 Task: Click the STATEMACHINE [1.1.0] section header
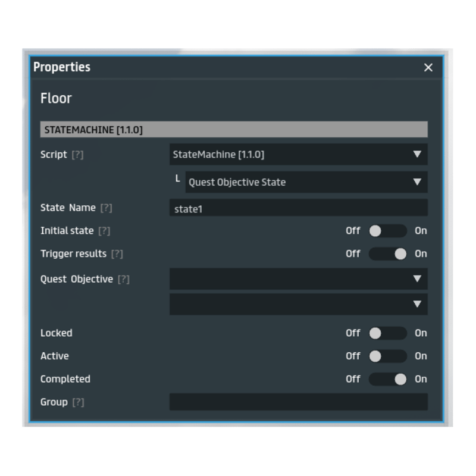point(233,129)
